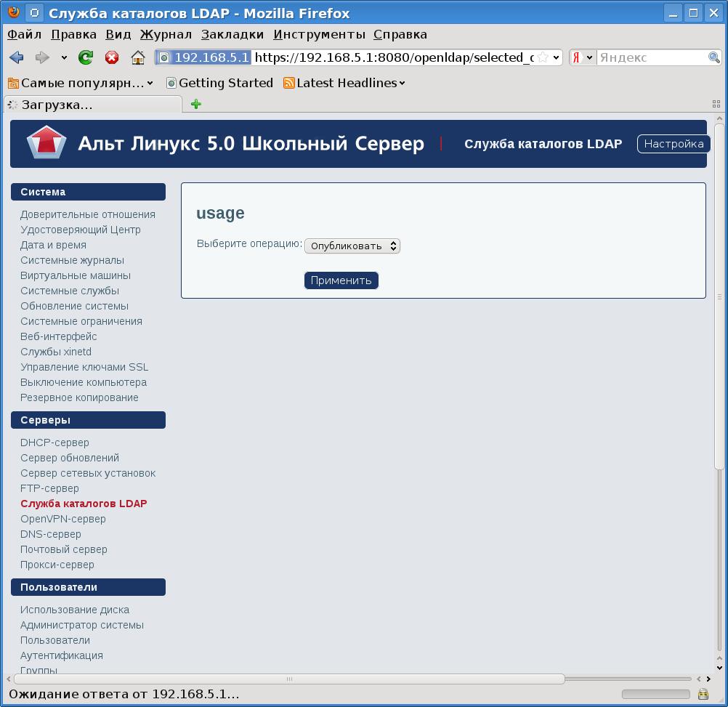728x707 pixels.
Task: Click the padlock icon in status bar
Action: pos(703,694)
